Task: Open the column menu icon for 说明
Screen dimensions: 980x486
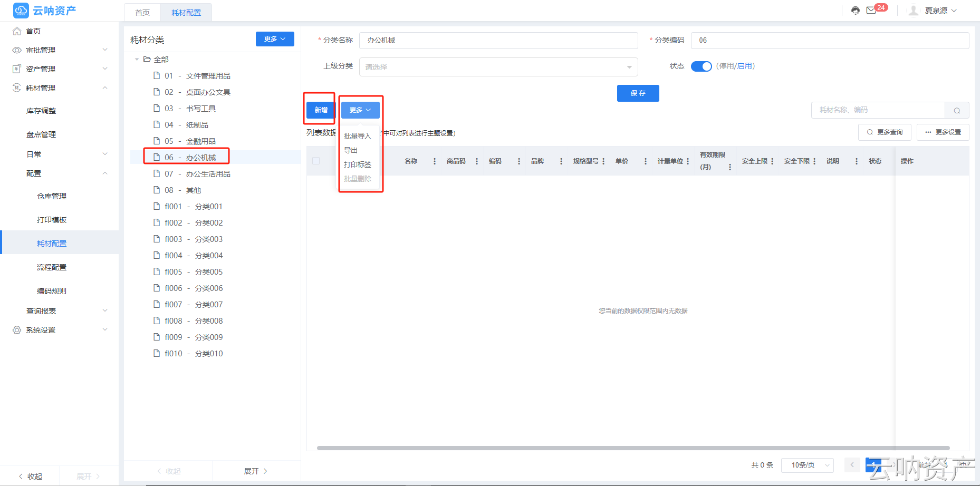Action: (x=857, y=161)
